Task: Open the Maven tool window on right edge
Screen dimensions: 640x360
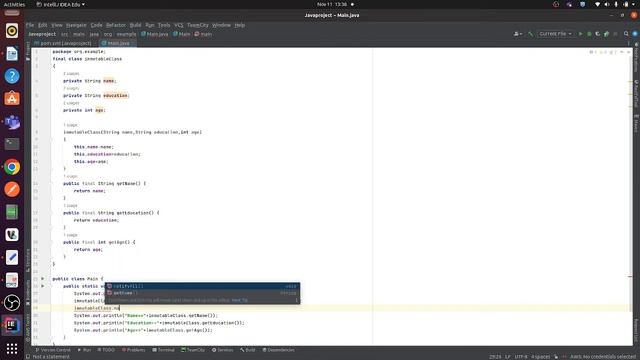Action: coord(636,123)
